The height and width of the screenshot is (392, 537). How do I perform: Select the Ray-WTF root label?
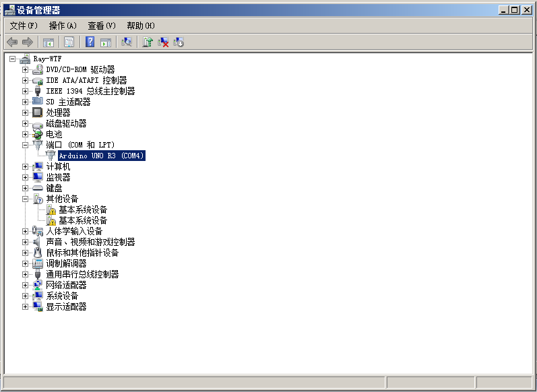click(x=48, y=59)
